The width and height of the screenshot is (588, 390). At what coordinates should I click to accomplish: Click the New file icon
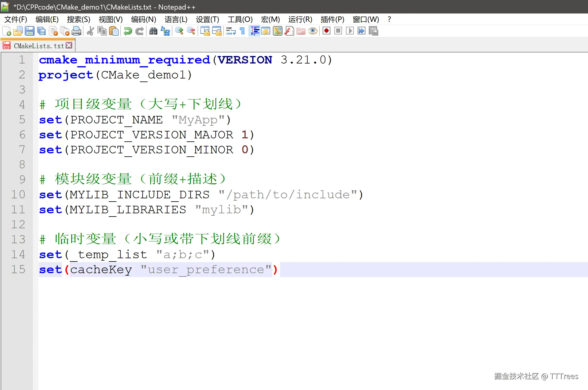click(7, 31)
